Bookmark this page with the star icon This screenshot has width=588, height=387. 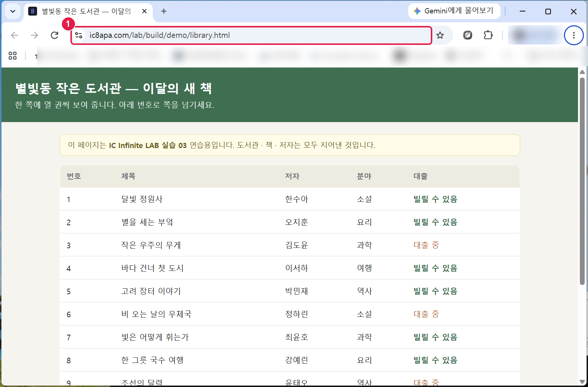[440, 35]
